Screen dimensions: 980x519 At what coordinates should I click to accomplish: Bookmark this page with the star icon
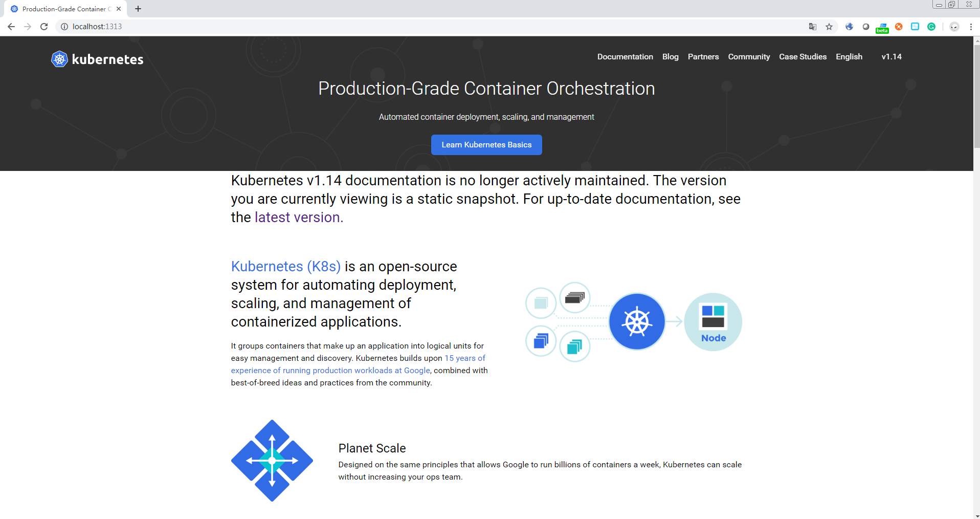tap(829, 27)
